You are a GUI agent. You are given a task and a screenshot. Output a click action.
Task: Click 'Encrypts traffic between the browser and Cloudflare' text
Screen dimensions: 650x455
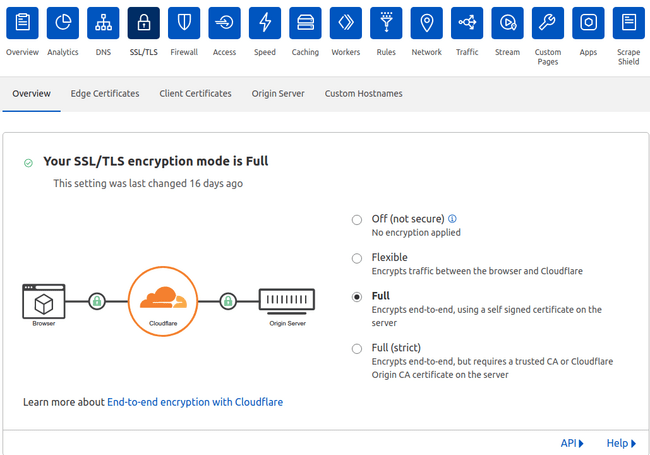pos(477,271)
